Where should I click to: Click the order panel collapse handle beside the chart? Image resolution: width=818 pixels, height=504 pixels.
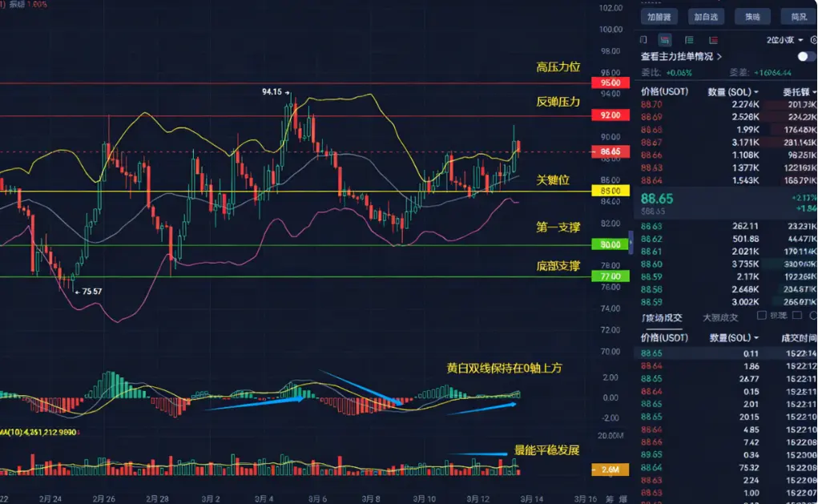point(631,243)
